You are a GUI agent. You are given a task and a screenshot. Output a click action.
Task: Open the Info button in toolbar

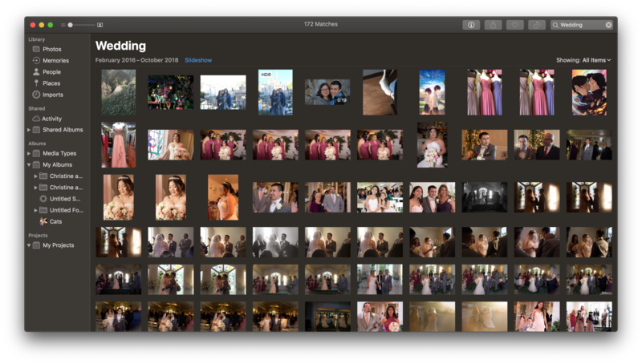(471, 25)
